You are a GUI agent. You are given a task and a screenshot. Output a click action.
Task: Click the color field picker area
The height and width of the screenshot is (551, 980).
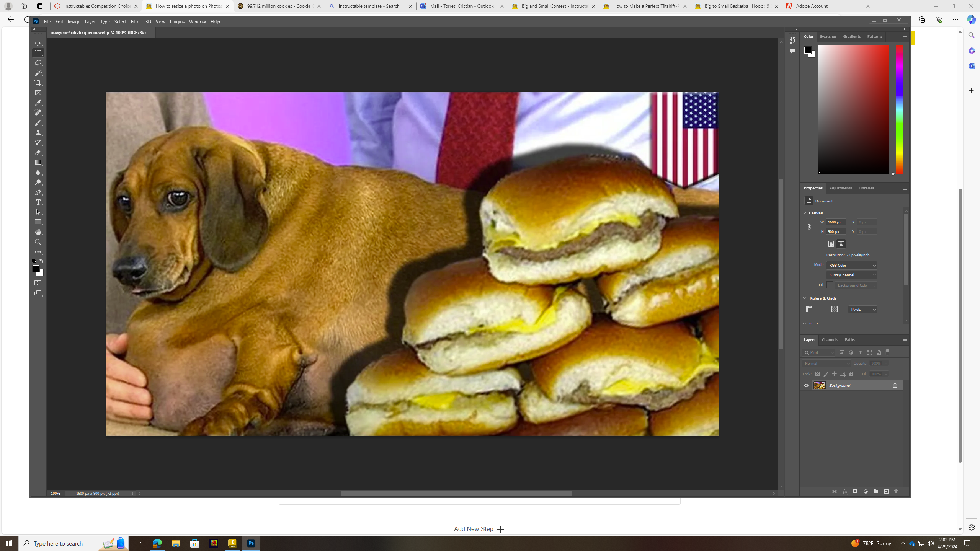[853, 109]
